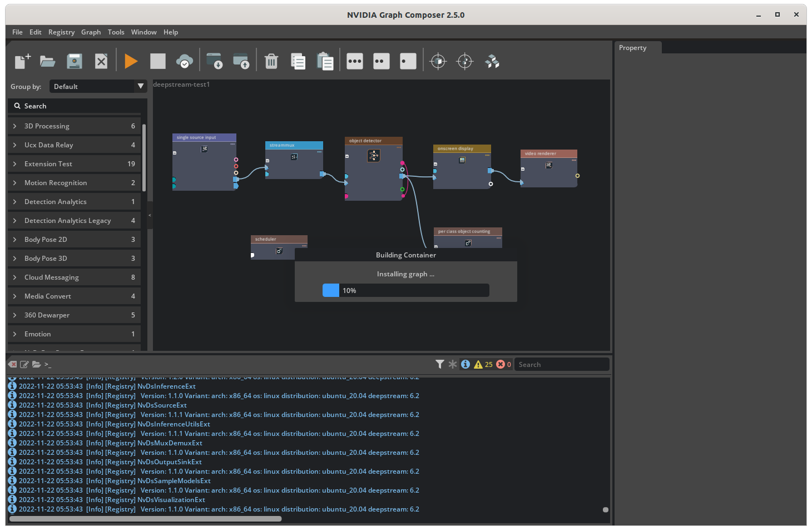Viewport: 812px width, 531px height.
Task: Click the stacked cubes layout icon
Action: pyautogui.click(x=492, y=61)
